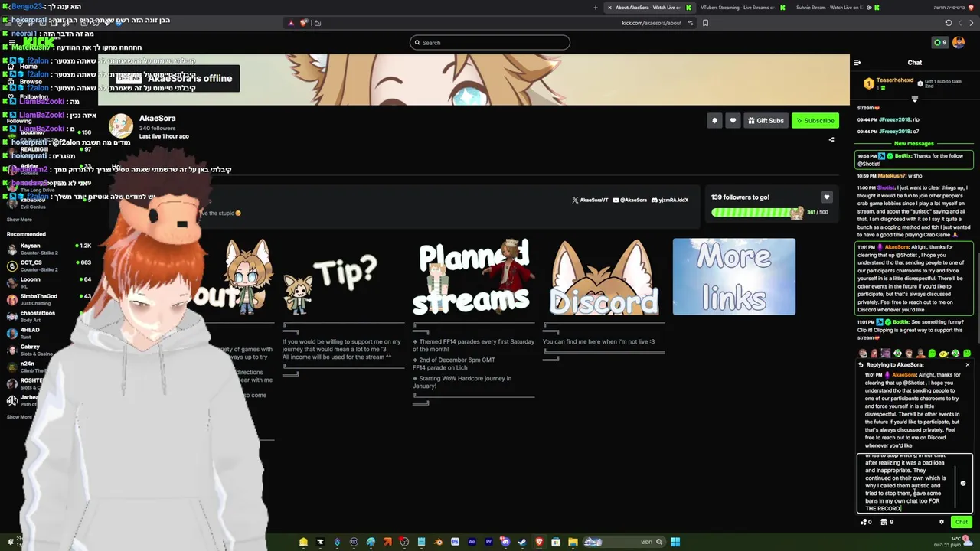The height and width of the screenshot is (551, 980).
Task: Click the notification bell icon for AkaeSora
Action: (714, 120)
